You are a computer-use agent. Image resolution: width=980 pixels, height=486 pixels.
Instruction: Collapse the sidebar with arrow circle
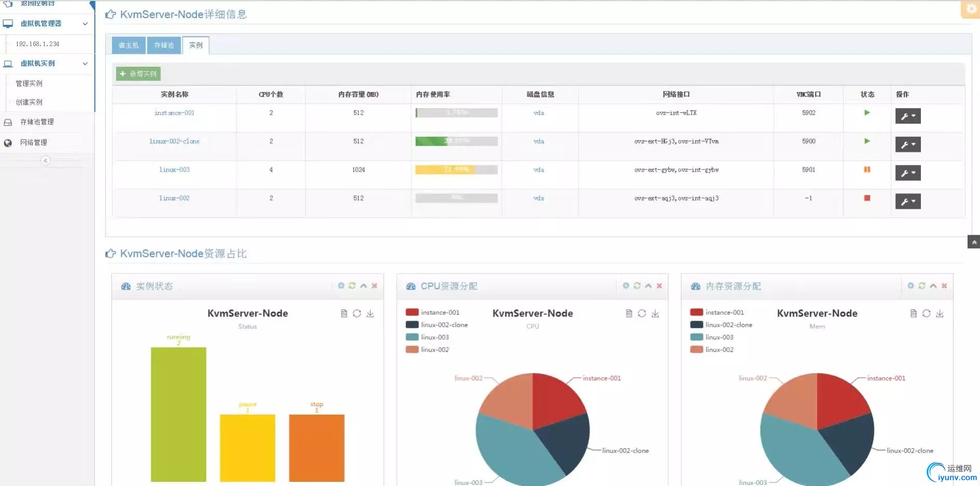(x=46, y=161)
